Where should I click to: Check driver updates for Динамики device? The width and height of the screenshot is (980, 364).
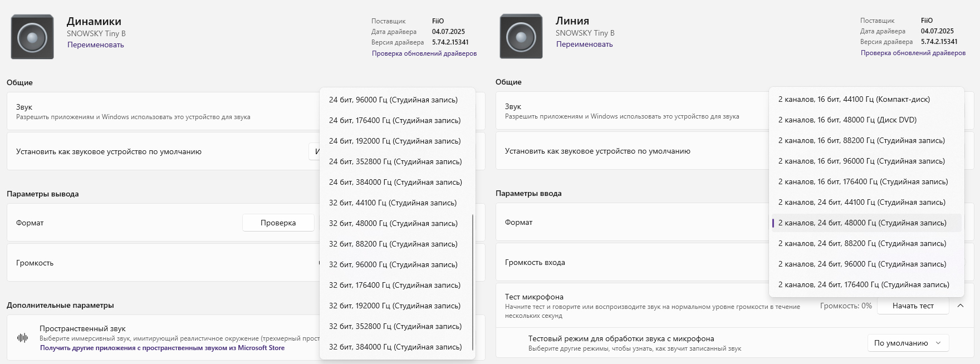424,53
